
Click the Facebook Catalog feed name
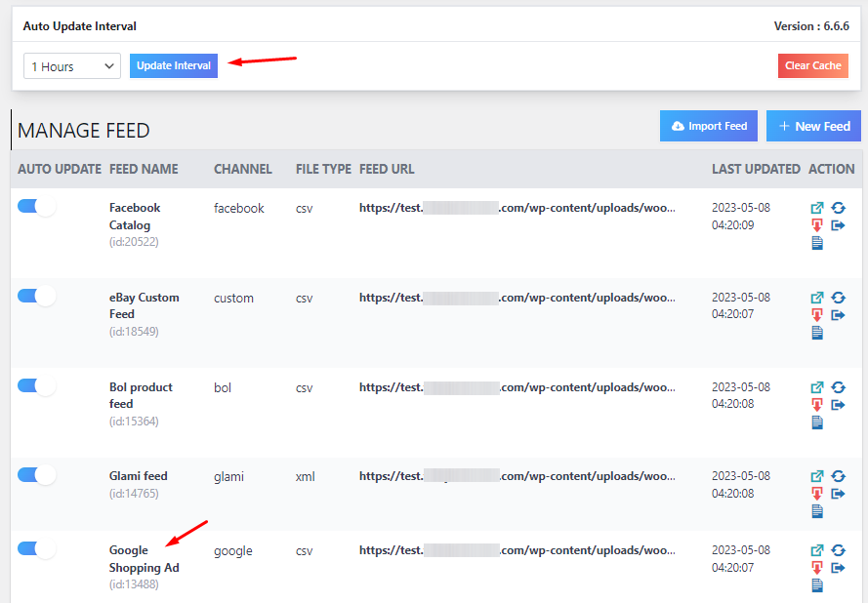pos(135,217)
